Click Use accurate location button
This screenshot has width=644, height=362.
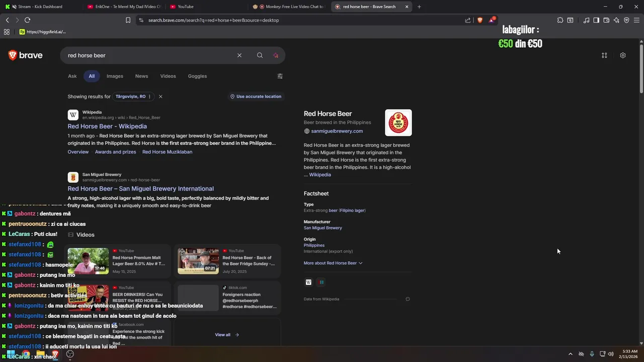coord(256,97)
